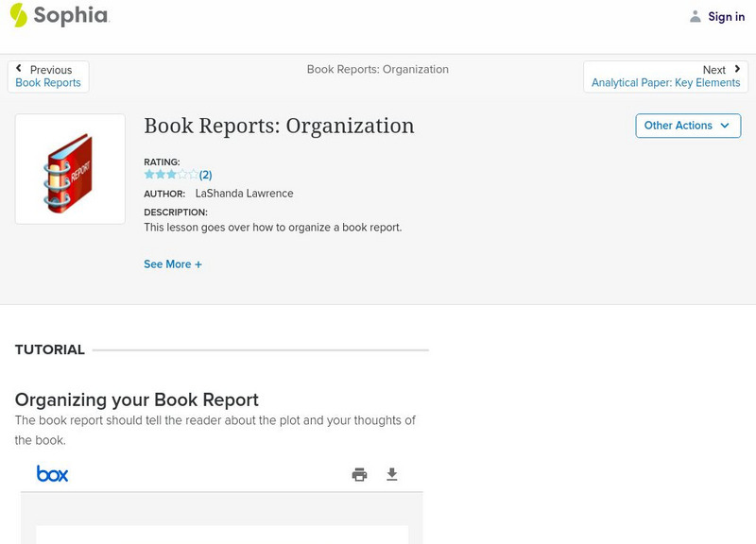Click the Organizing your Book Report heading
Viewport: 756px width, 544px height.
(137, 399)
